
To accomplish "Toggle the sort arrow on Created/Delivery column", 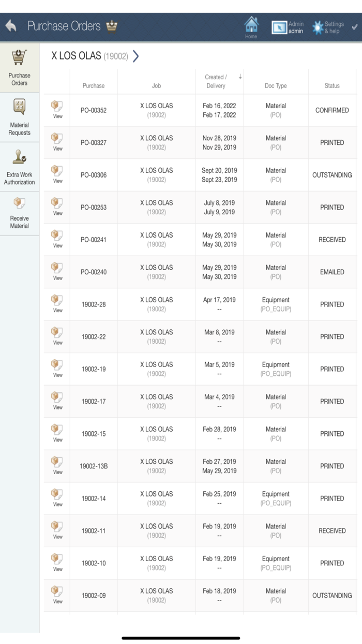I will point(239,76).
